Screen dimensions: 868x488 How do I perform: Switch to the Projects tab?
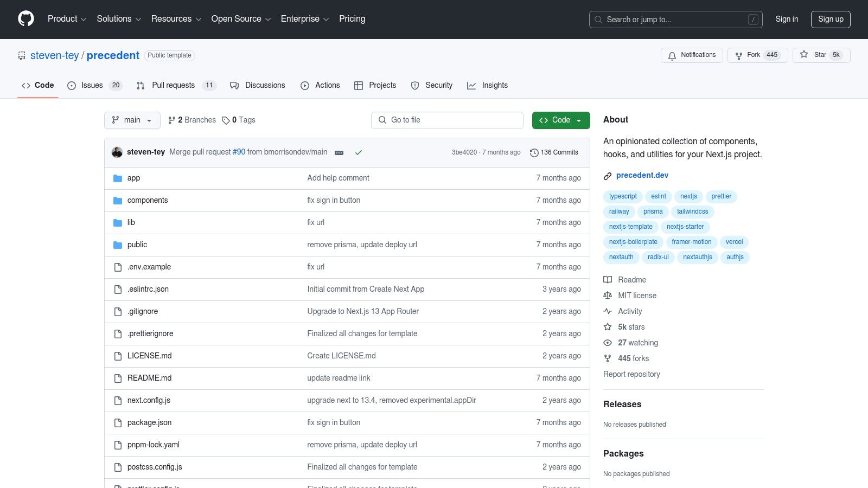click(x=375, y=86)
